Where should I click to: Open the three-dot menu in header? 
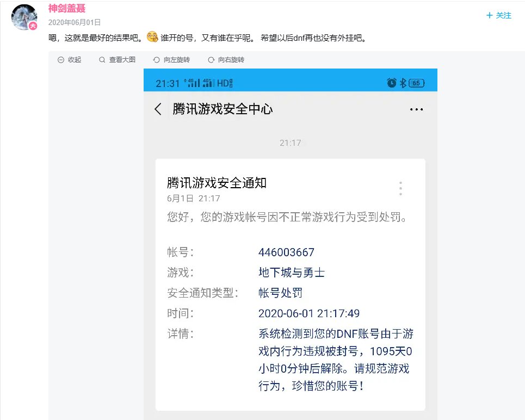[416, 109]
